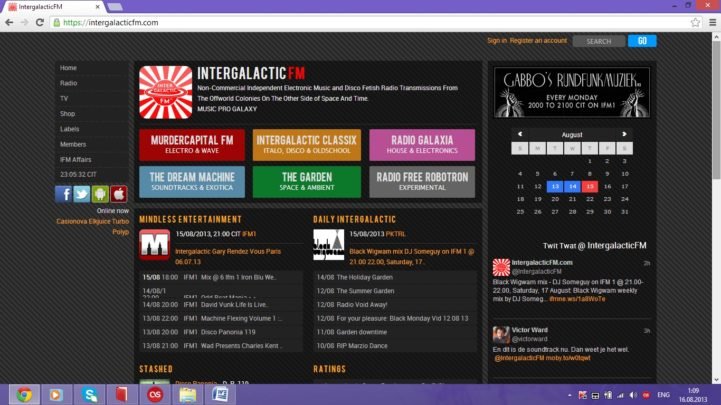This screenshot has height=405, width=721.
Task: Open the Twitter social icon
Action: click(82, 194)
